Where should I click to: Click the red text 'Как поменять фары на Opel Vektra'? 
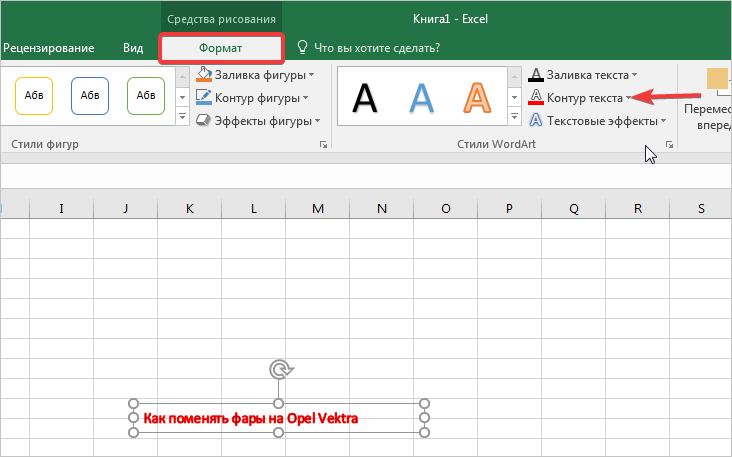click(x=251, y=418)
